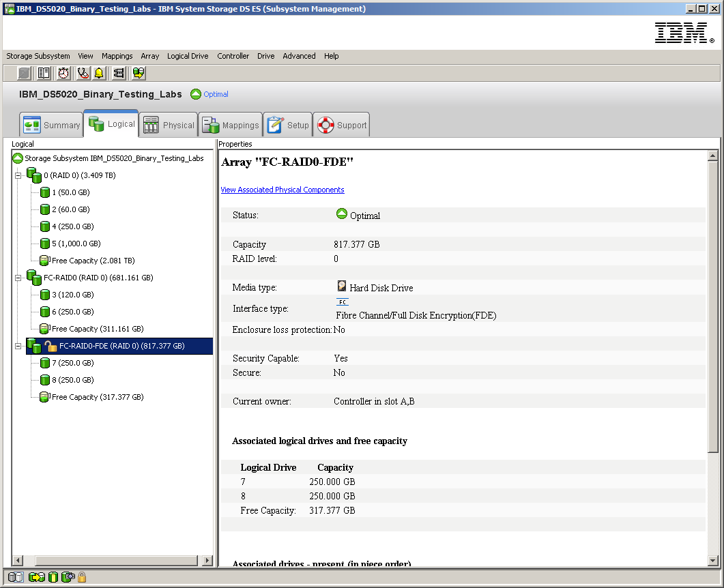This screenshot has width=724, height=588.
Task: Select logical drive 3 (120.0 GB)
Action: [73, 295]
